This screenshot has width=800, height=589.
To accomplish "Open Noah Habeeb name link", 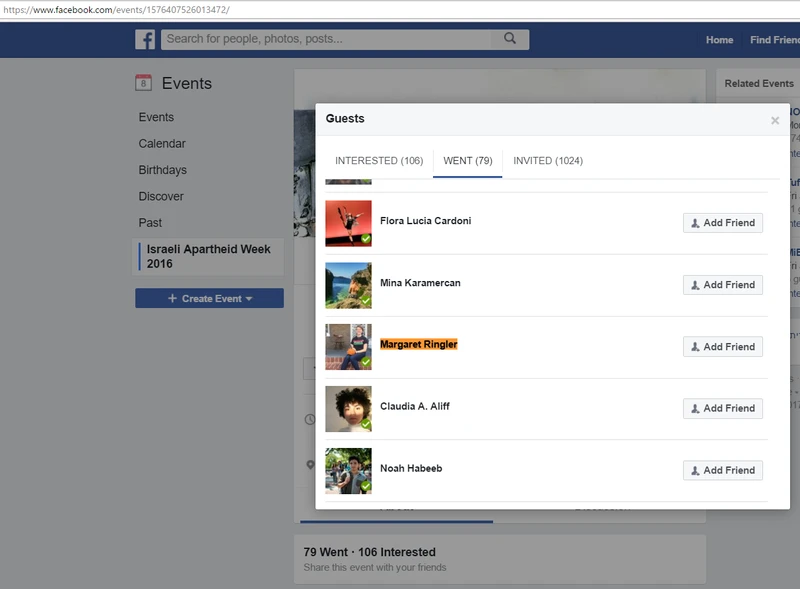I will (x=411, y=469).
